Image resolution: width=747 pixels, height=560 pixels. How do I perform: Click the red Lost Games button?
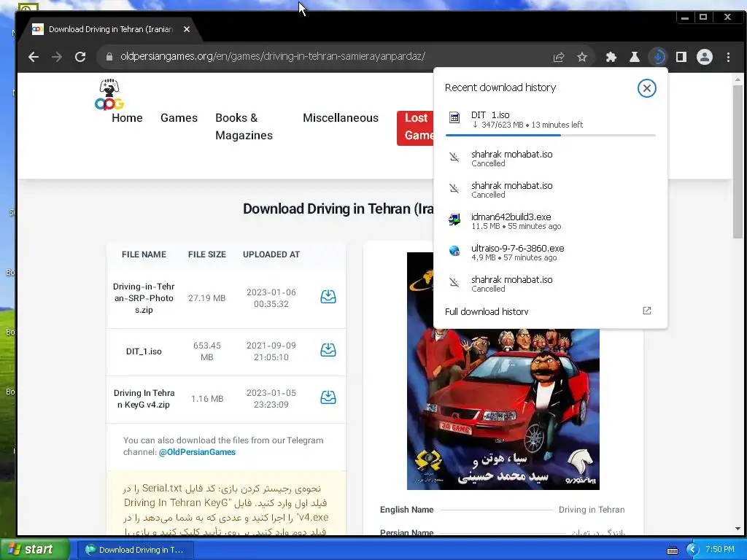pyautogui.click(x=415, y=128)
